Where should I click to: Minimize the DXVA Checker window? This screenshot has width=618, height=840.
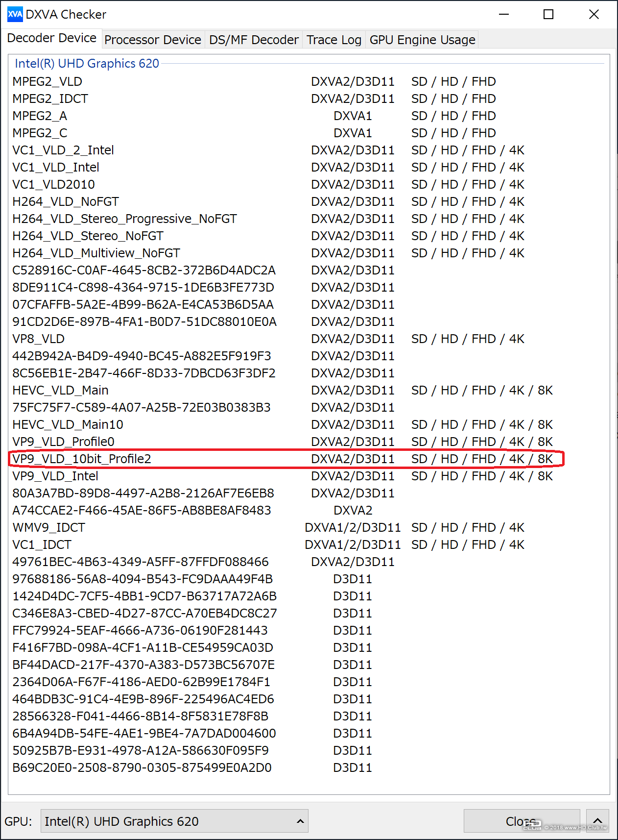click(x=504, y=14)
